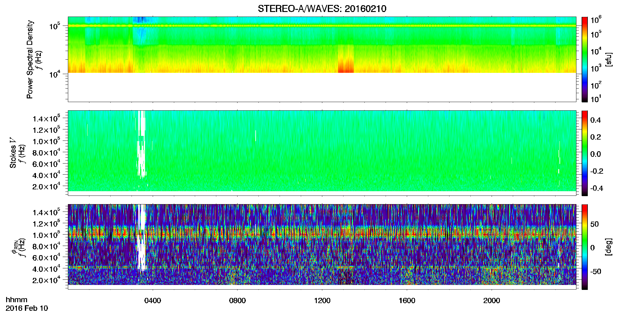Select the 1200 time axis label
The width and height of the screenshot is (644, 332).
322,300
